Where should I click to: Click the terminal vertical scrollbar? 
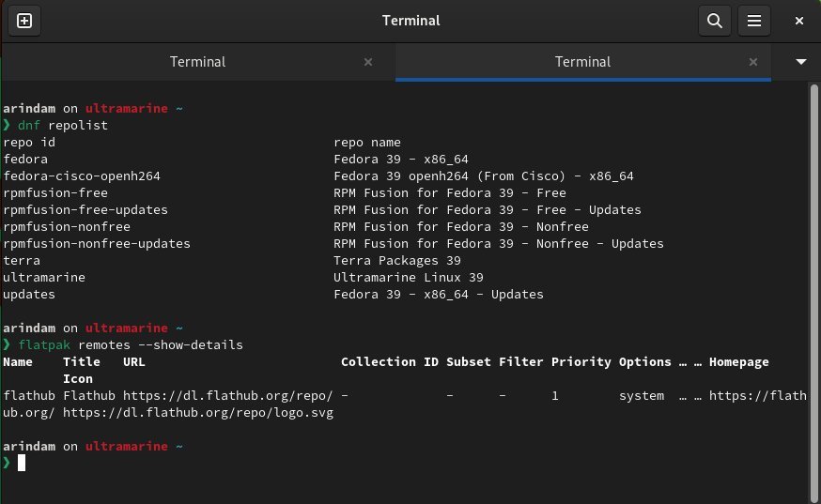pos(813,293)
